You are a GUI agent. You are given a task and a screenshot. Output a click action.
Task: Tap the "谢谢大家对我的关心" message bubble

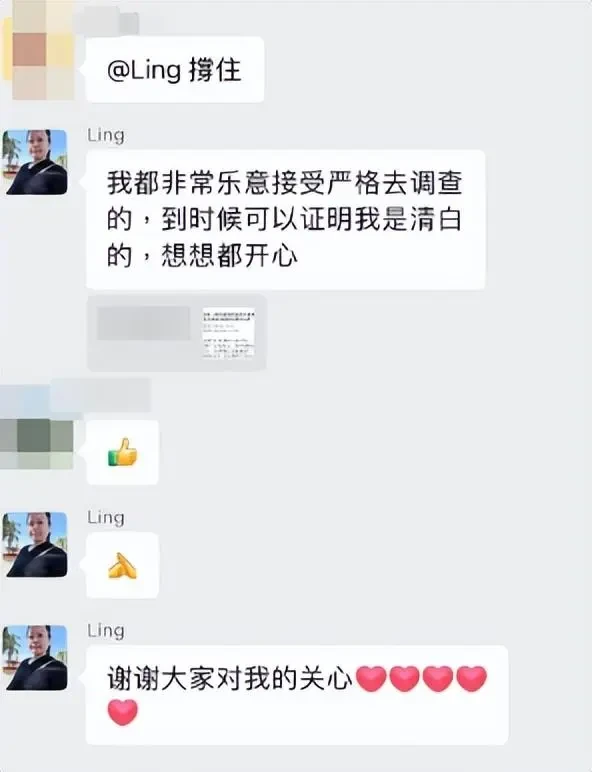pos(297,695)
